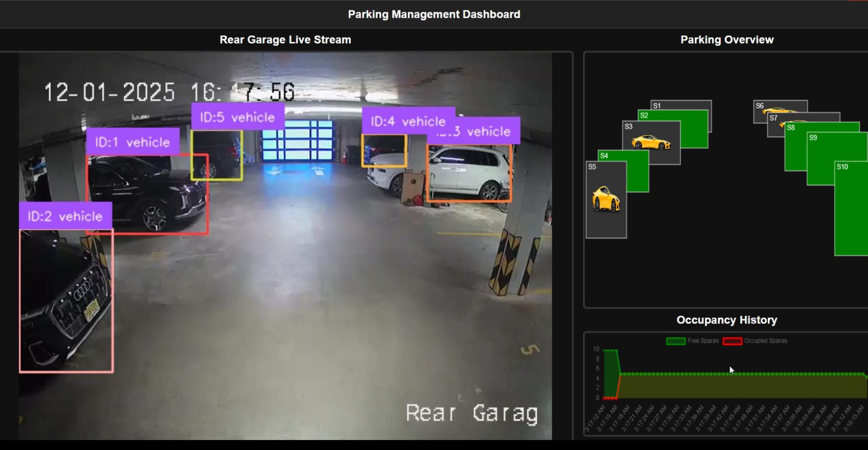
Task: Click the yellow car icon in slot S3
Action: pyautogui.click(x=651, y=142)
